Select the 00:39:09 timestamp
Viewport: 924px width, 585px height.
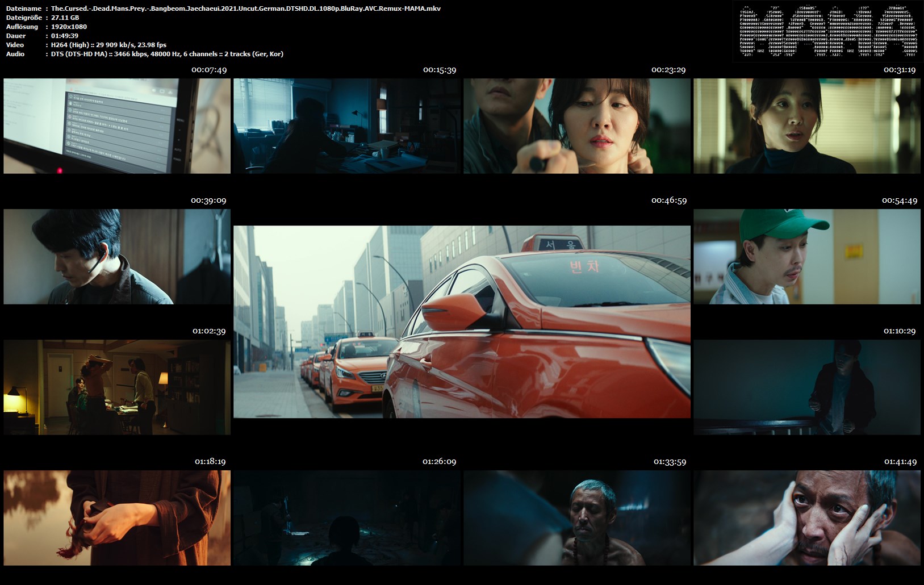point(208,200)
